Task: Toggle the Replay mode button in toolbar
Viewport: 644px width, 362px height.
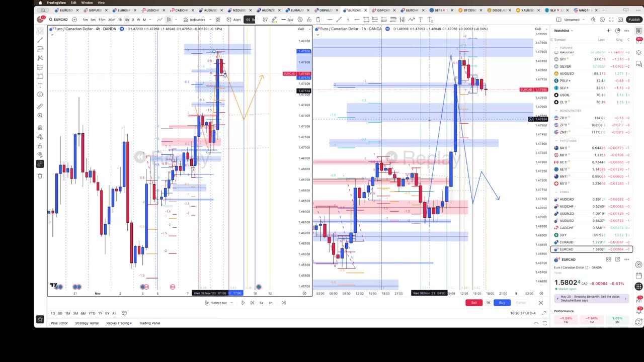Action: point(250,20)
